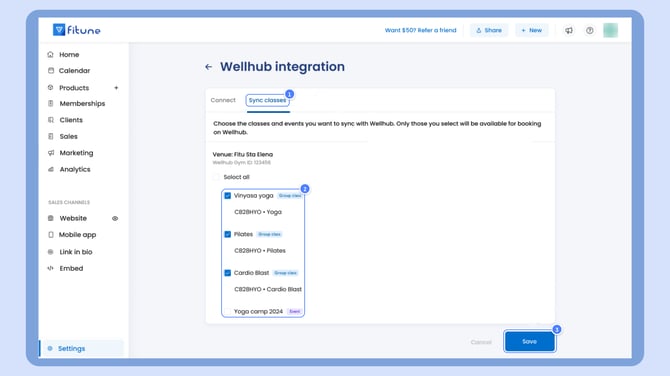Switch to the Sync classes tab
This screenshot has width=670, height=376.
click(x=267, y=100)
